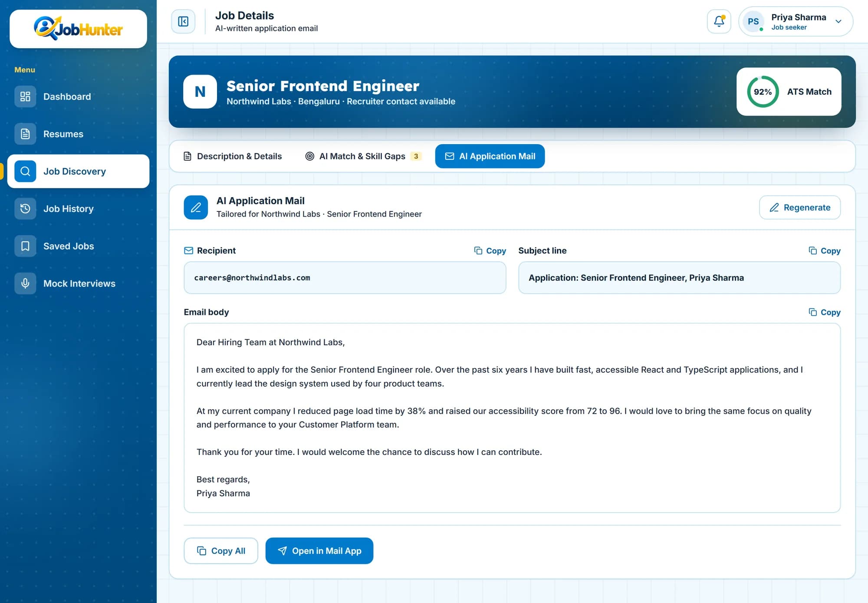The image size is (868, 603).
Task: Expand Priya Sharma account dropdown chevron
Action: point(838,21)
